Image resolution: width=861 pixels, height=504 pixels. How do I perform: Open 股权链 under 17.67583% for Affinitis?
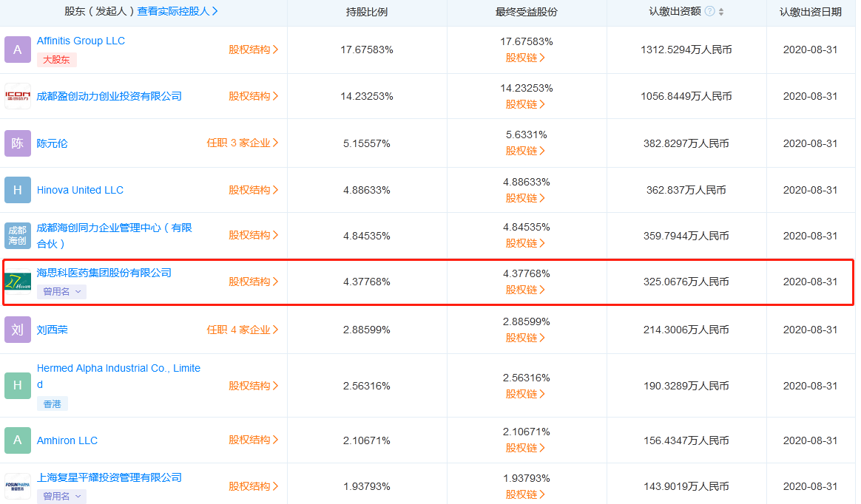pyautogui.click(x=525, y=58)
